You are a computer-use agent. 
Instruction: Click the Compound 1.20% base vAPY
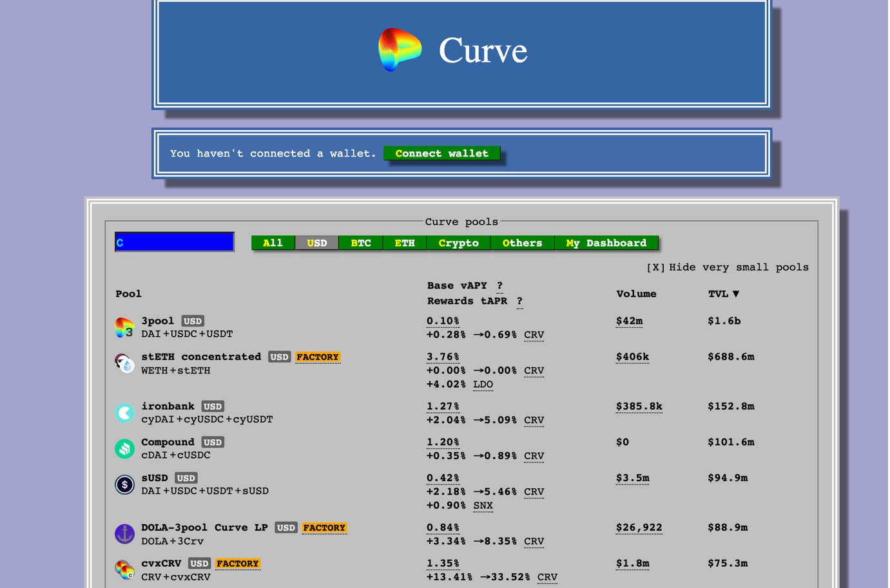443,442
